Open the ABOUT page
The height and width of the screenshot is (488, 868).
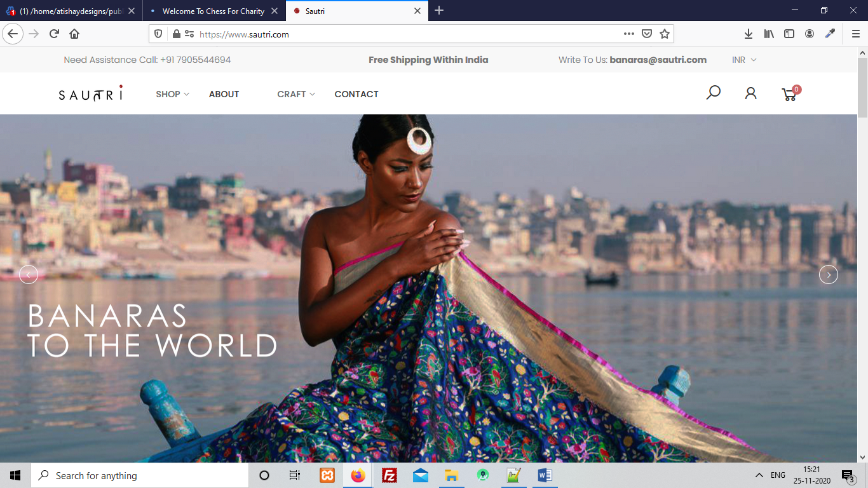point(224,94)
